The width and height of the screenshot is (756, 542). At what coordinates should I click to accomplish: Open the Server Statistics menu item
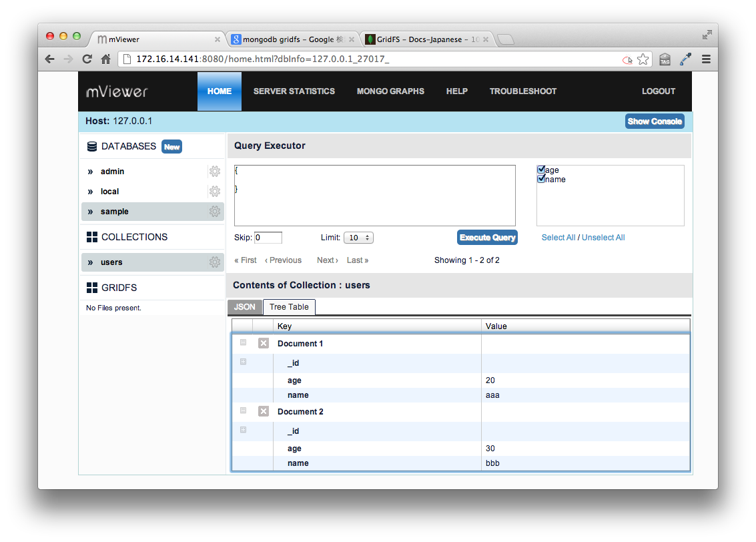(294, 91)
